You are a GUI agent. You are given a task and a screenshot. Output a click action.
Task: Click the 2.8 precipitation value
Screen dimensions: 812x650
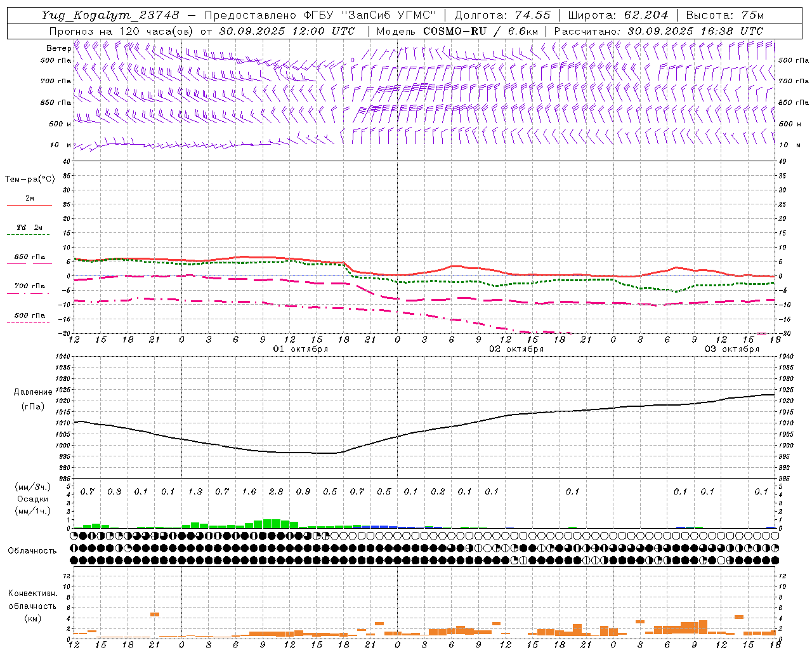click(276, 492)
